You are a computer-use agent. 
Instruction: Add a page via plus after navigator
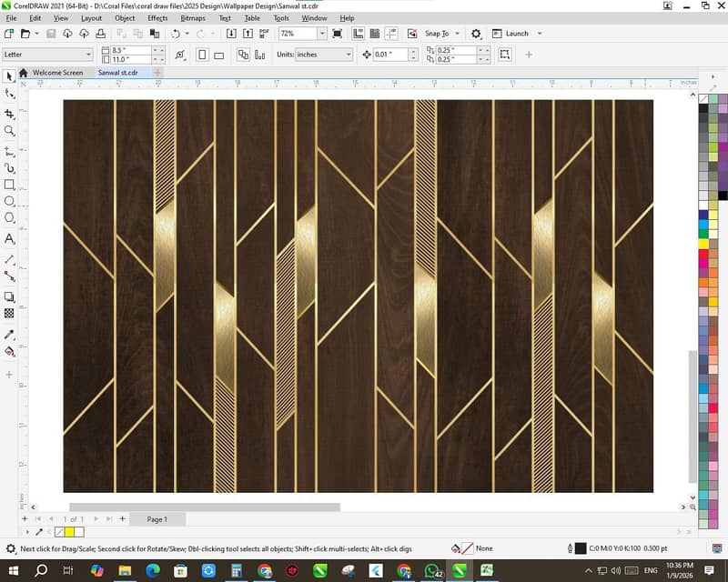click(x=123, y=519)
